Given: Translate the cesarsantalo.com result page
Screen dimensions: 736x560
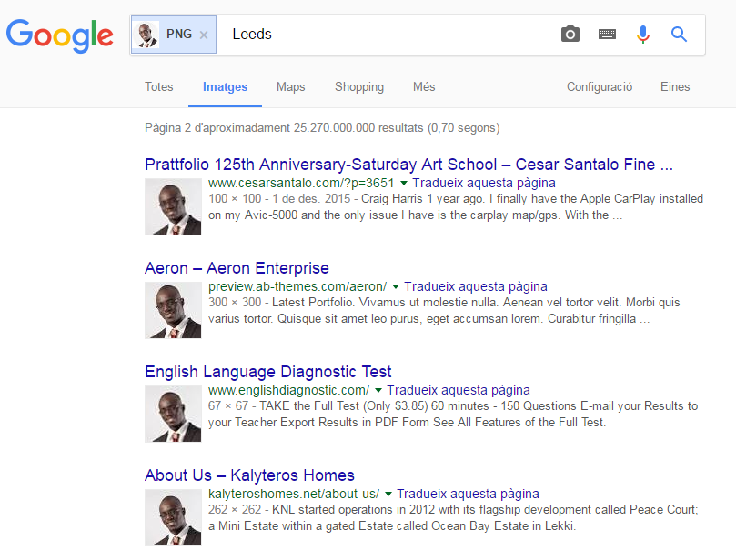Looking at the screenshot, I should [484, 183].
